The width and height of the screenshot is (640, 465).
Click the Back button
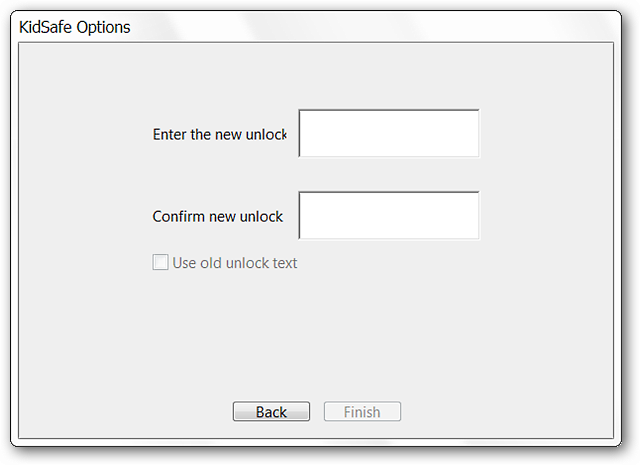[x=271, y=412]
